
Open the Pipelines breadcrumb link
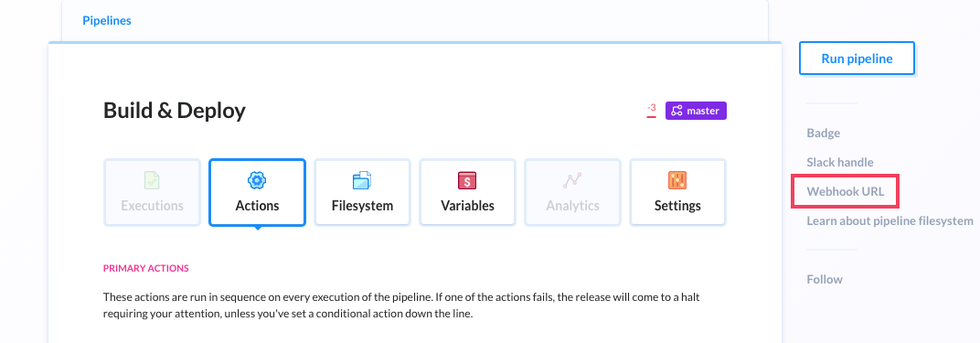[107, 21]
